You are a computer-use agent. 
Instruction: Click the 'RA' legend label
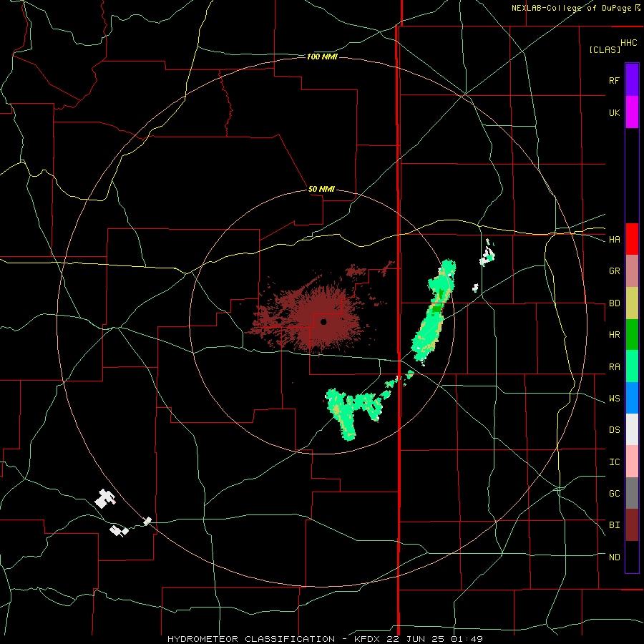pos(614,367)
